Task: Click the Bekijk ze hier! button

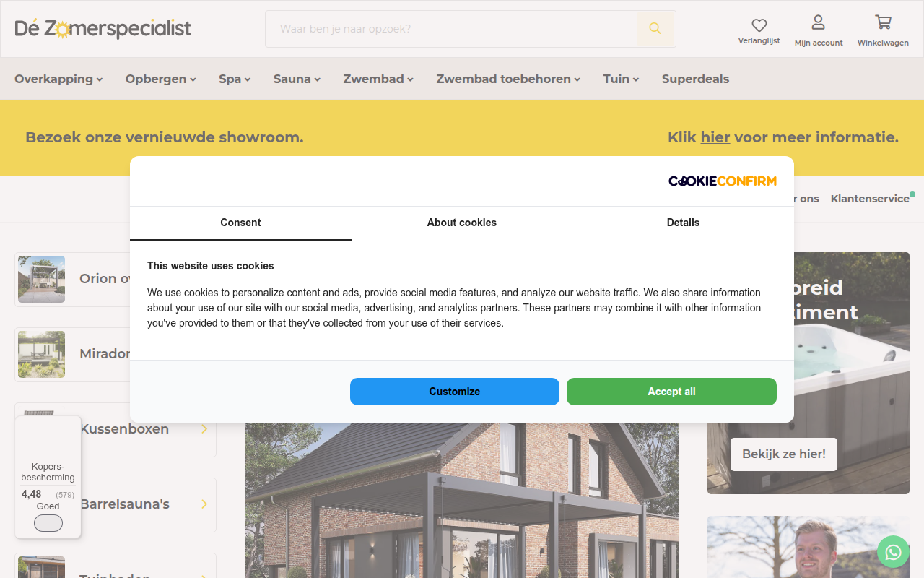Action: [784, 454]
